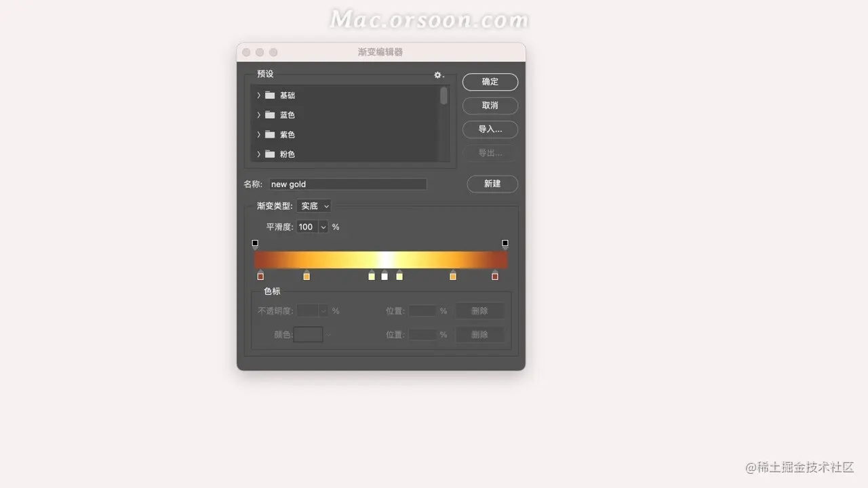Screen dimensions: 868x488
Task: Select the leftmost dark red color stop
Action: (x=260, y=275)
